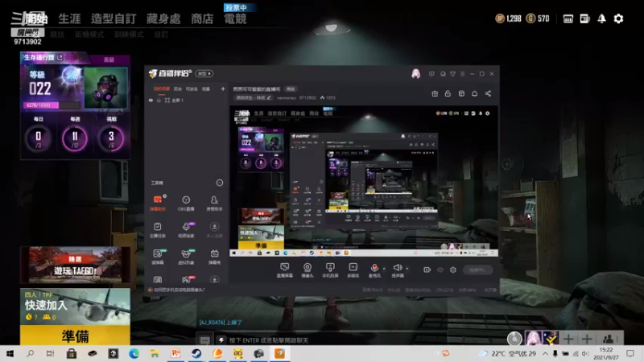Switch to the 我的场景 tab
The image size is (644, 362).
162,88
